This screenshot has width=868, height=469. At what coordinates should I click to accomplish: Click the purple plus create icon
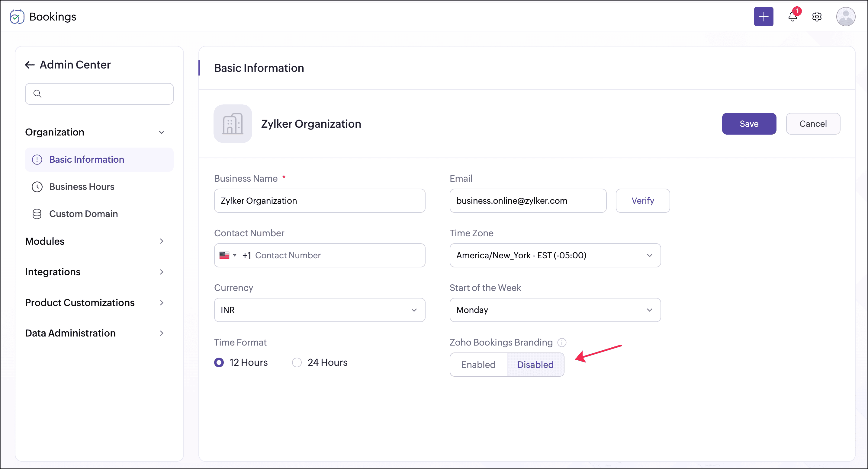(x=763, y=17)
